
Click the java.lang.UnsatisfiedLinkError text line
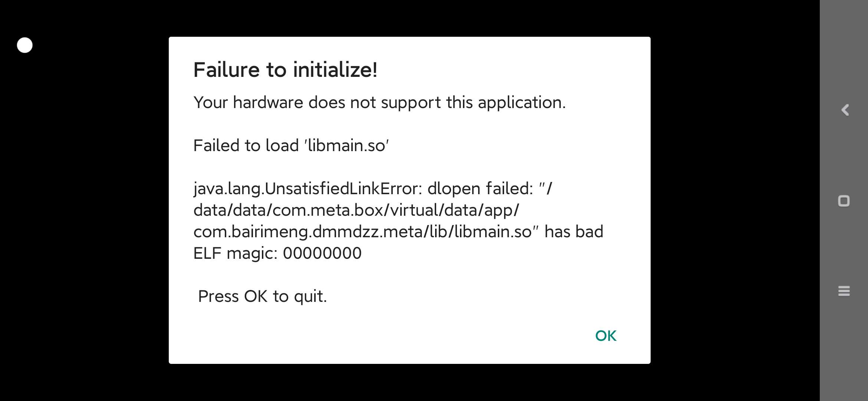(373, 189)
